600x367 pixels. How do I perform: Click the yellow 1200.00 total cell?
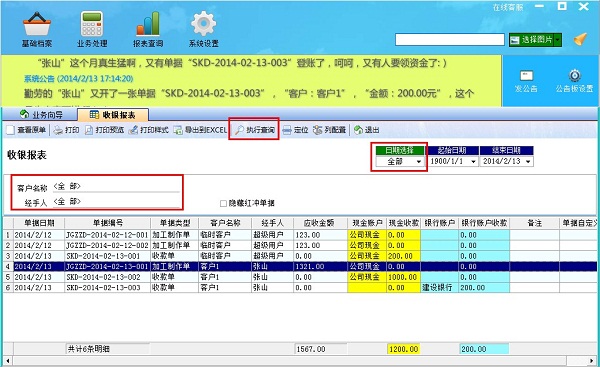pos(404,349)
